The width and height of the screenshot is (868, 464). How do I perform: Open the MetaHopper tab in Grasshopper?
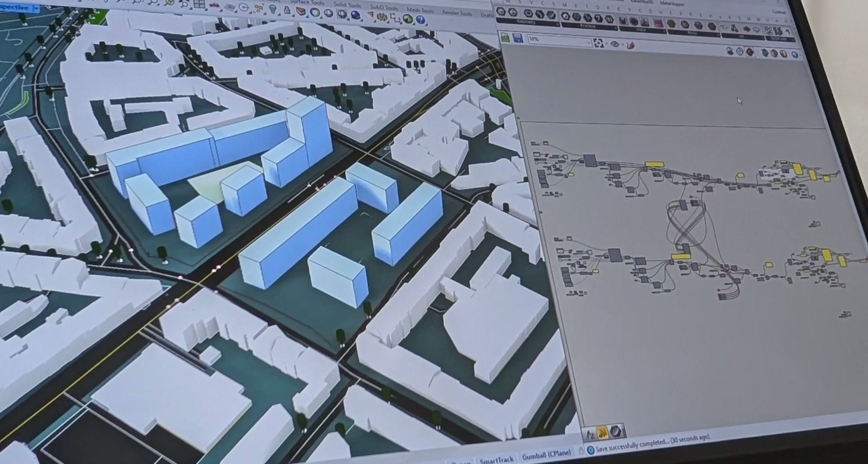(672, 3)
